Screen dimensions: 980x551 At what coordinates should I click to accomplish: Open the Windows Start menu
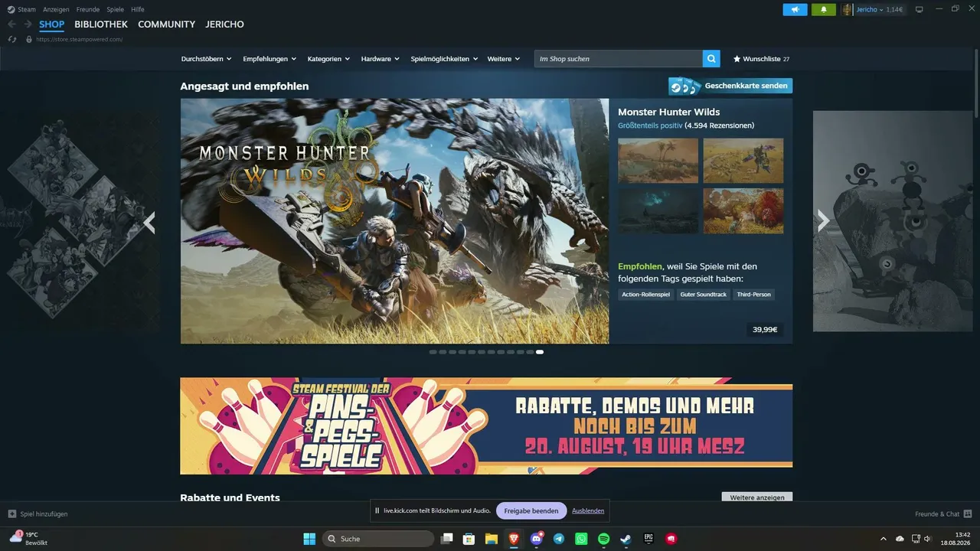pyautogui.click(x=309, y=539)
